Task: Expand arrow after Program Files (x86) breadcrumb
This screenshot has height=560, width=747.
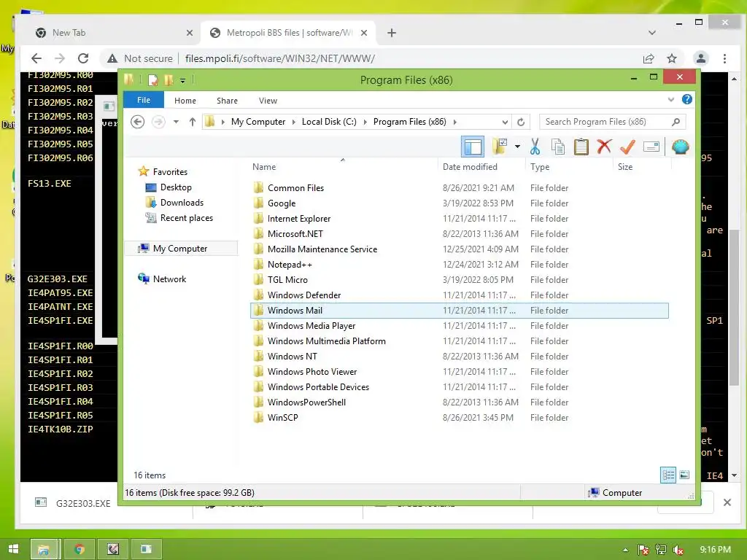Action: click(x=455, y=122)
